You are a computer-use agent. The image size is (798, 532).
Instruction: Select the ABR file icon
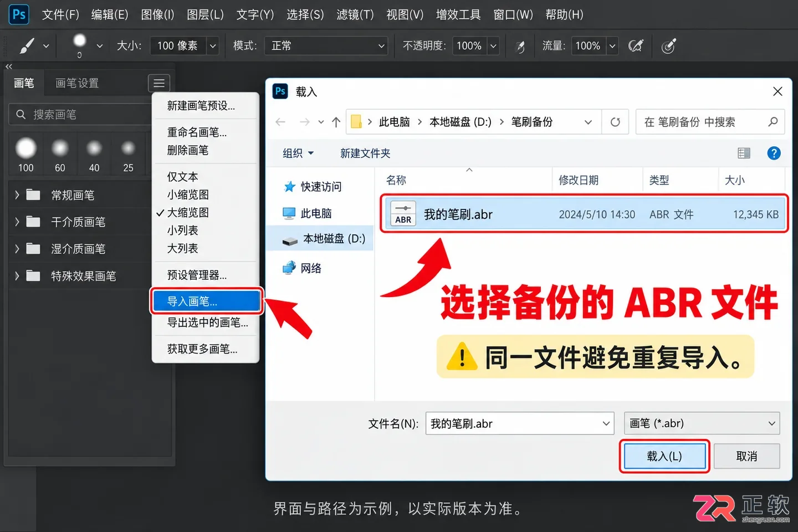pos(403,213)
